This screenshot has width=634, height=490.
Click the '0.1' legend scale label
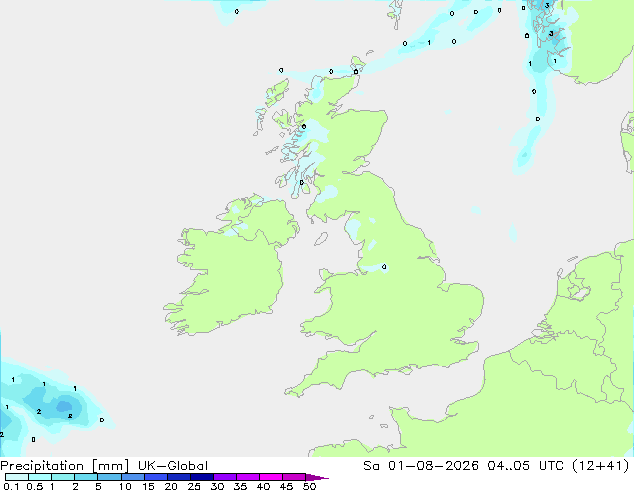pos(11,486)
